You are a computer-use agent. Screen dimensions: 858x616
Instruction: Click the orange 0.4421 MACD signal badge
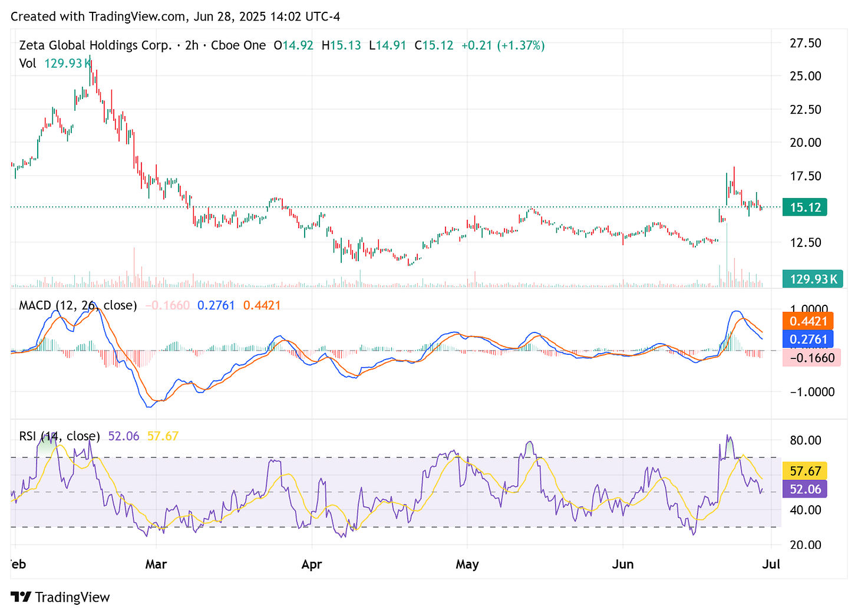click(808, 321)
